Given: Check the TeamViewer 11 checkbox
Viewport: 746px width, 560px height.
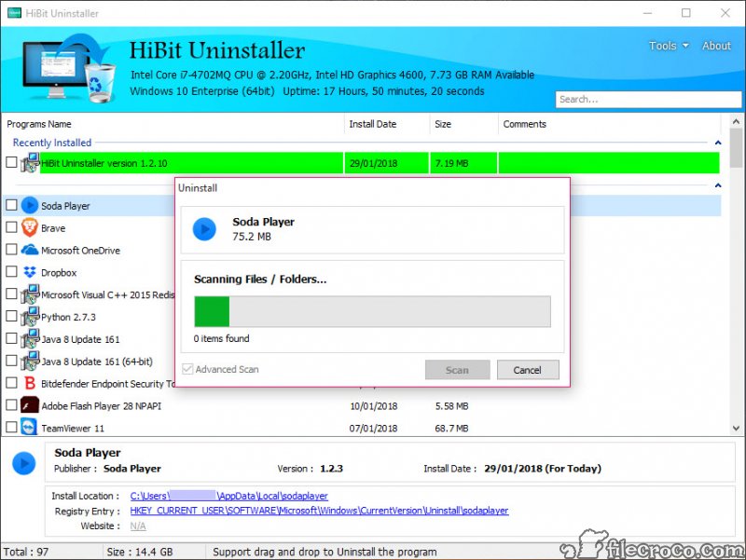Looking at the screenshot, I should point(11,428).
